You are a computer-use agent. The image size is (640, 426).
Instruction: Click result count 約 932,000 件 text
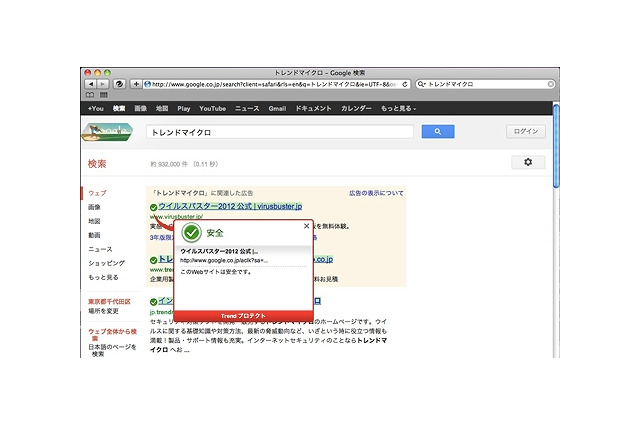[x=169, y=164]
